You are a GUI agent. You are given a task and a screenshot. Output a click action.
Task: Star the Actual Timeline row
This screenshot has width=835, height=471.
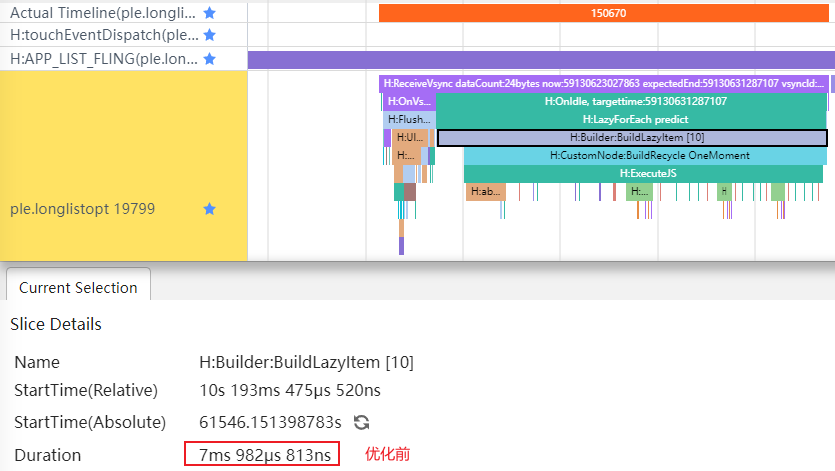pyautogui.click(x=209, y=13)
